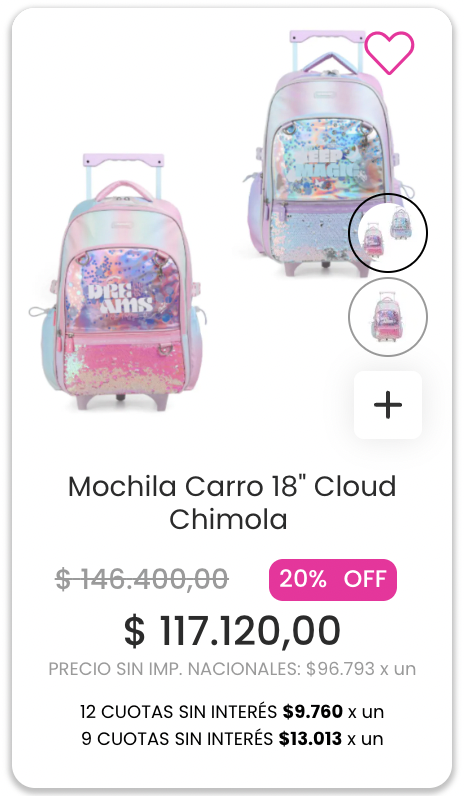Select the 12 CUOTAS SIN INTERÉS text
The height and width of the screenshot is (796, 464).
[x=179, y=712]
